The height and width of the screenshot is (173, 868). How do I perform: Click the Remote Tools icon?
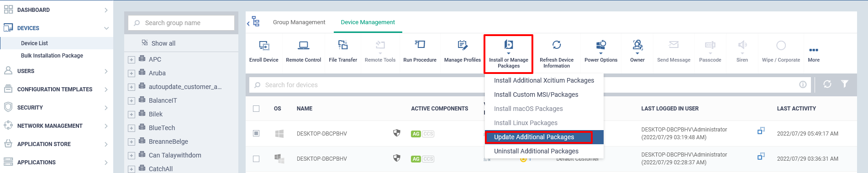click(x=380, y=45)
